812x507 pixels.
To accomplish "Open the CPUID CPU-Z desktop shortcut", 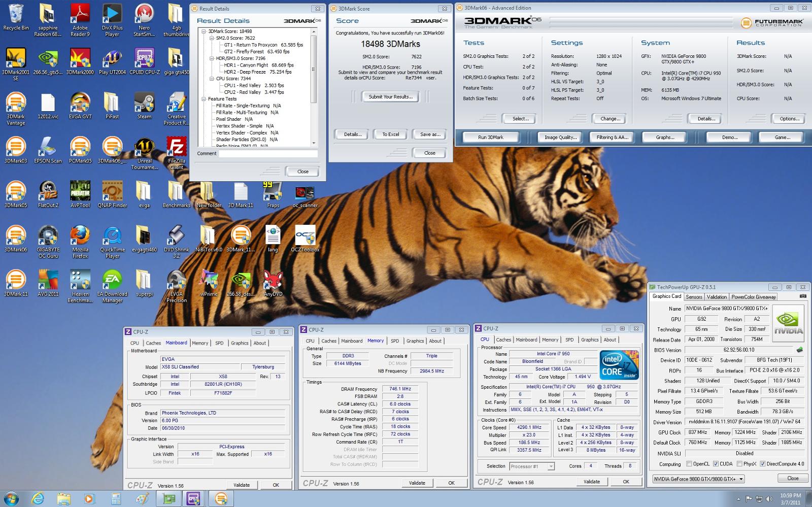I will pyautogui.click(x=144, y=62).
